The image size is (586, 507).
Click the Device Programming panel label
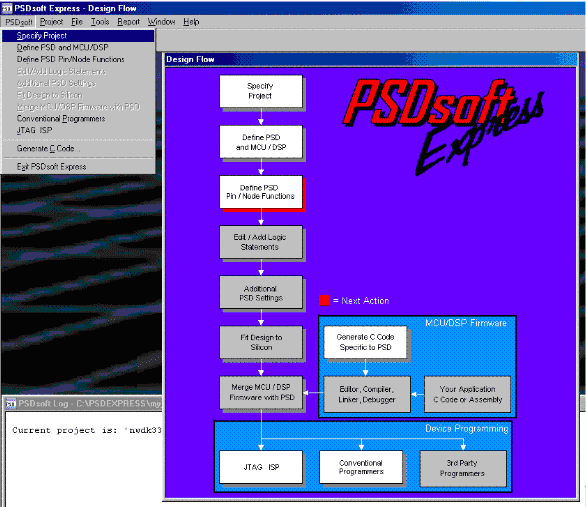click(467, 429)
